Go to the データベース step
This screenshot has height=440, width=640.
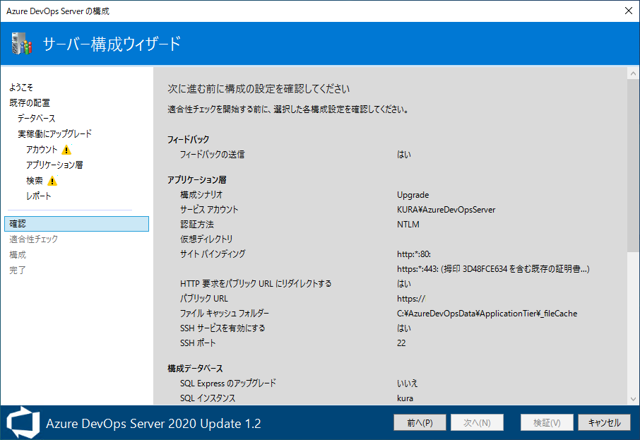36,118
